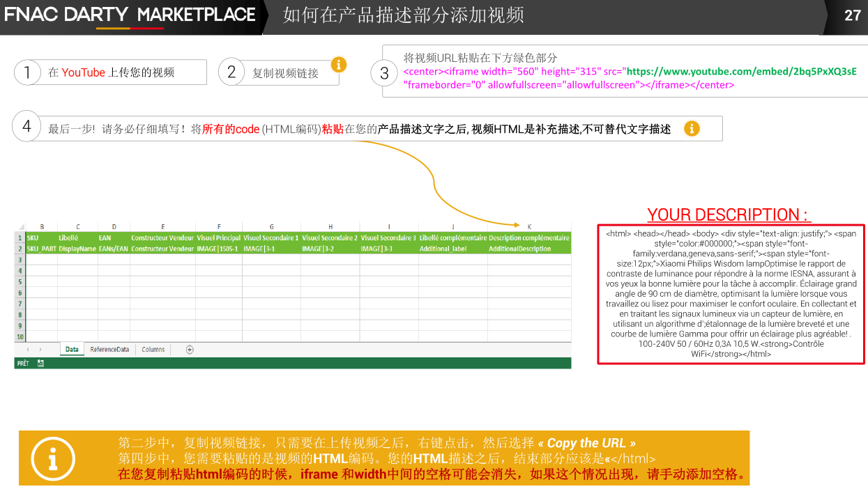Click the FNAC DARTY Marketplace logo
The height and width of the screenshot is (489, 868).
[130, 15]
